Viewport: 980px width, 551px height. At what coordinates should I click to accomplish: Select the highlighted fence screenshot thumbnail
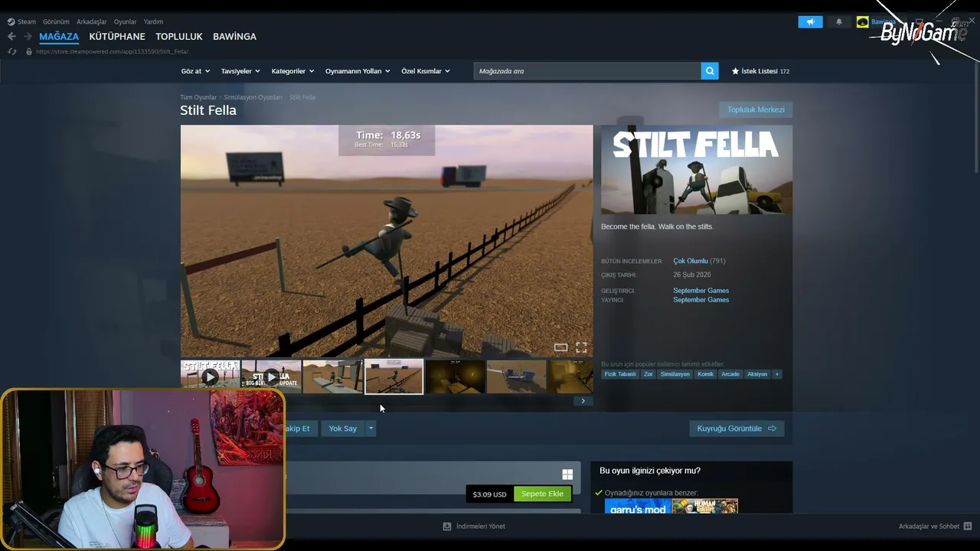click(x=394, y=377)
